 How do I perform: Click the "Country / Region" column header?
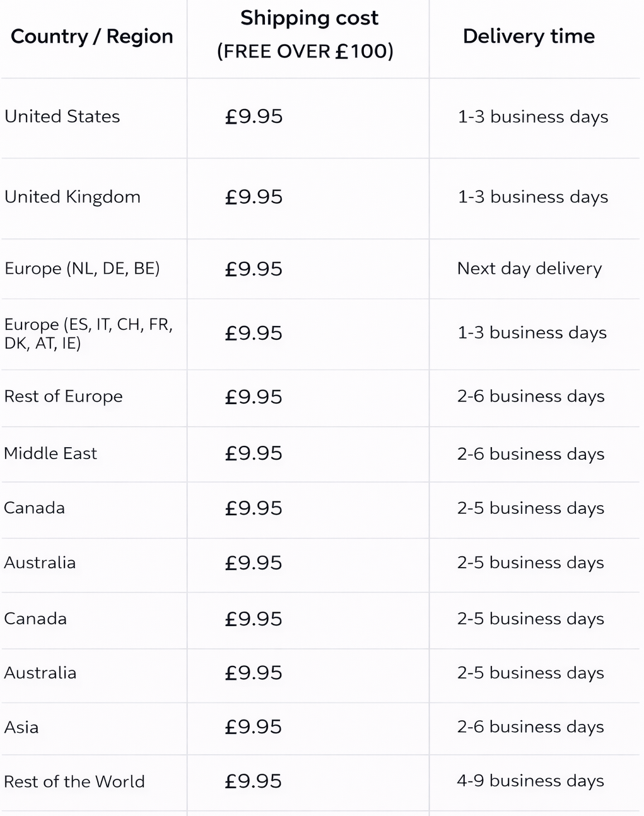[x=92, y=37]
